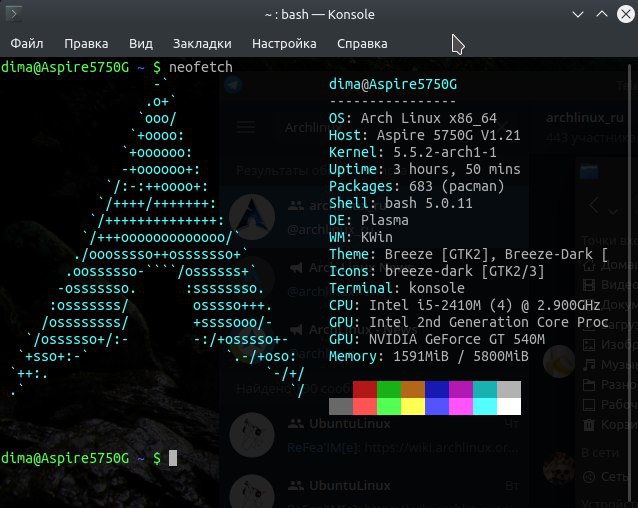The width and height of the screenshot is (638, 508).
Task: Click the 'Host: Aspire 5750G V1.21' line
Action: tap(424, 135)
